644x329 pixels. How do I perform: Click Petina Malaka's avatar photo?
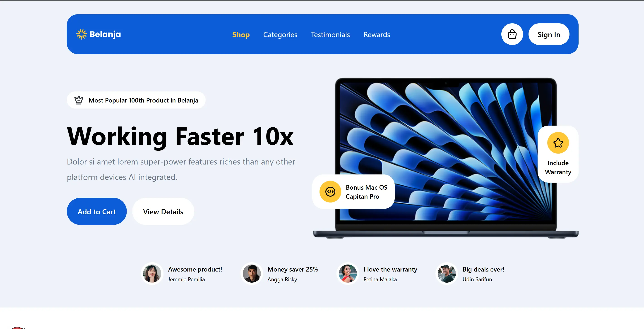tap(348, 274)
